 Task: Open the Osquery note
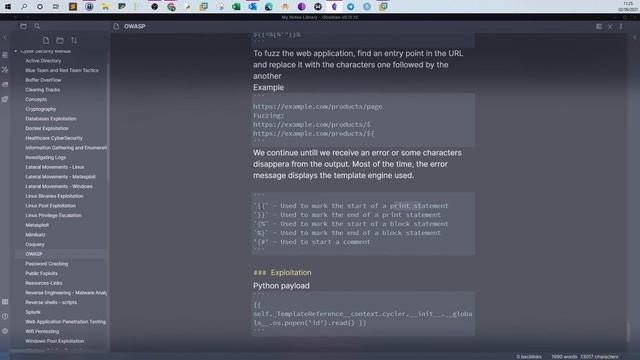[35, 244]
